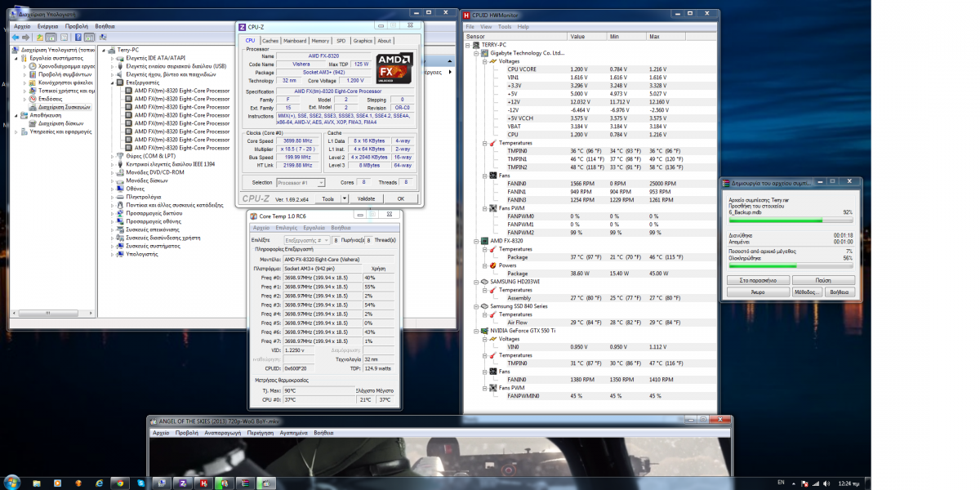Expand Θύρες (COM & LPT) category
980x490 pixels.
pyautogui.click(x=112, y=156)
